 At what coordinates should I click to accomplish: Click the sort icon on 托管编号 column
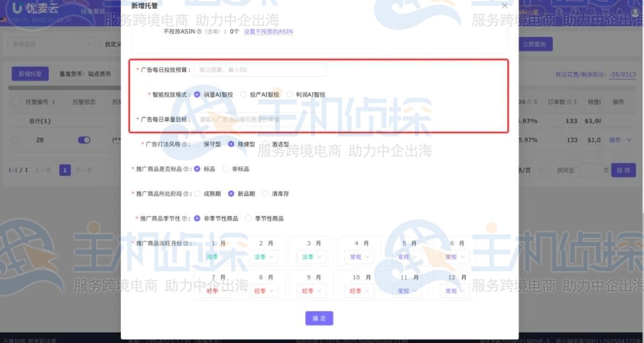tap(54, 102)
